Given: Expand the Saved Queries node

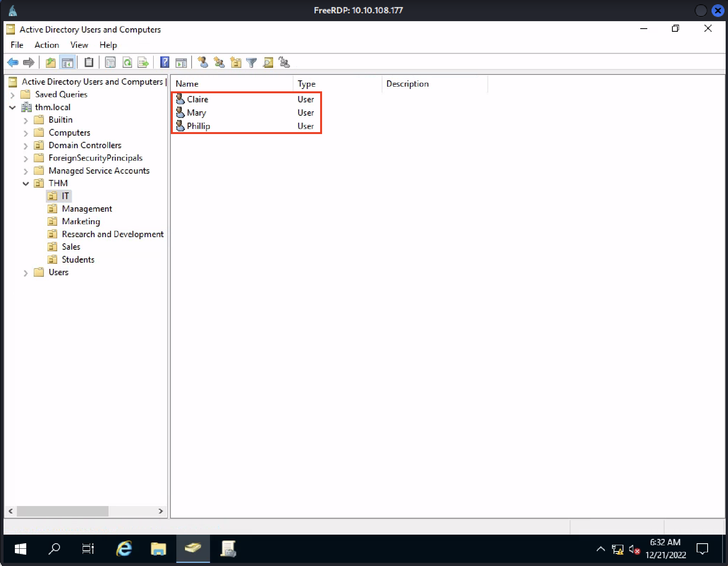Looking at the screenshot, I should click(13, 95).
